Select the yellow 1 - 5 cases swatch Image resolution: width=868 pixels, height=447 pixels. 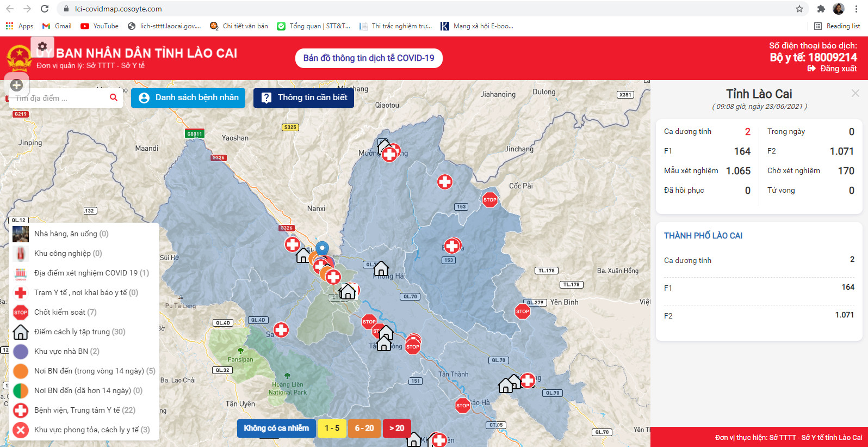pyautogui.click(x=332, y=428)
